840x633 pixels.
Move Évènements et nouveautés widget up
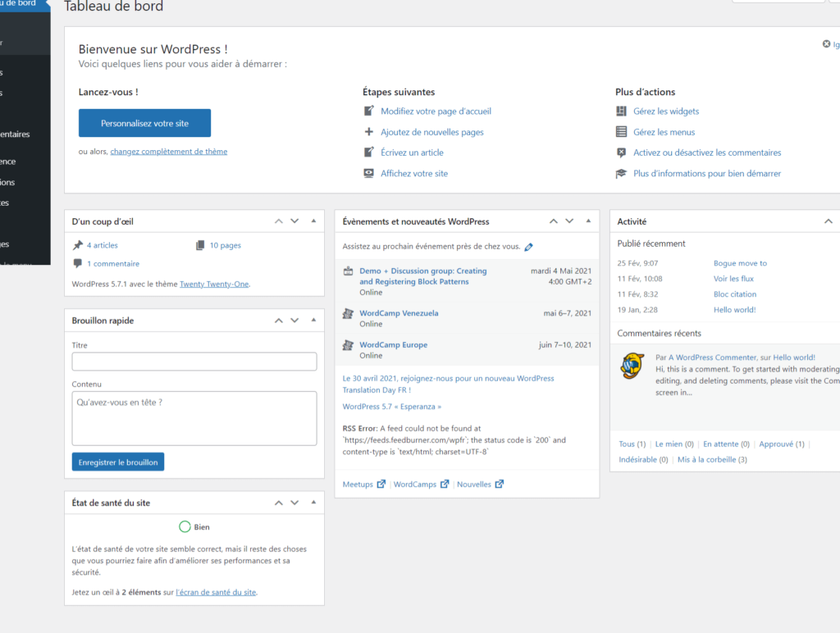tap(554, 221)
